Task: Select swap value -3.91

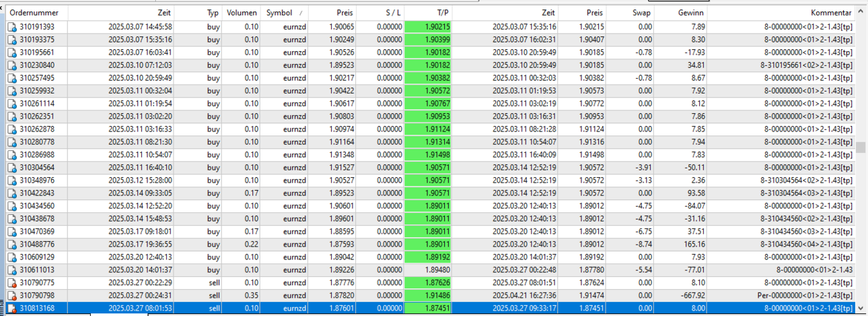Action: 645,168
